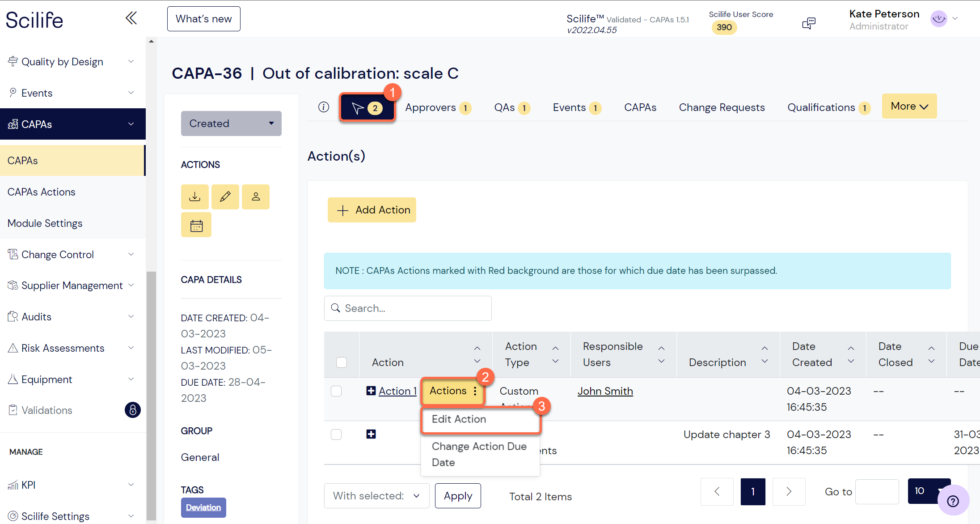Switch to the Qualifications tab
This screenshot has width=980, height=524.
pyautogui.click(x=829, y=107)
